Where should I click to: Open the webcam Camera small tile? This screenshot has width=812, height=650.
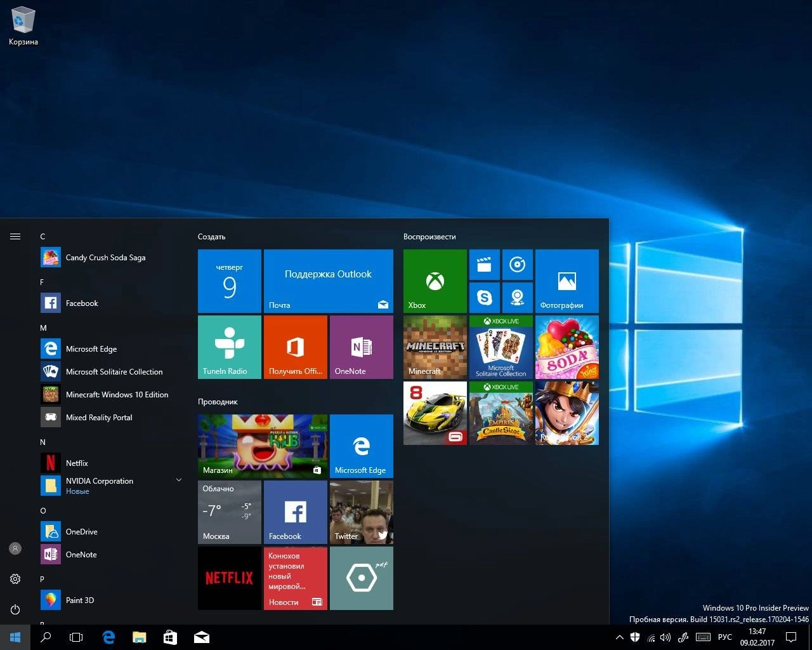(518, 298)
